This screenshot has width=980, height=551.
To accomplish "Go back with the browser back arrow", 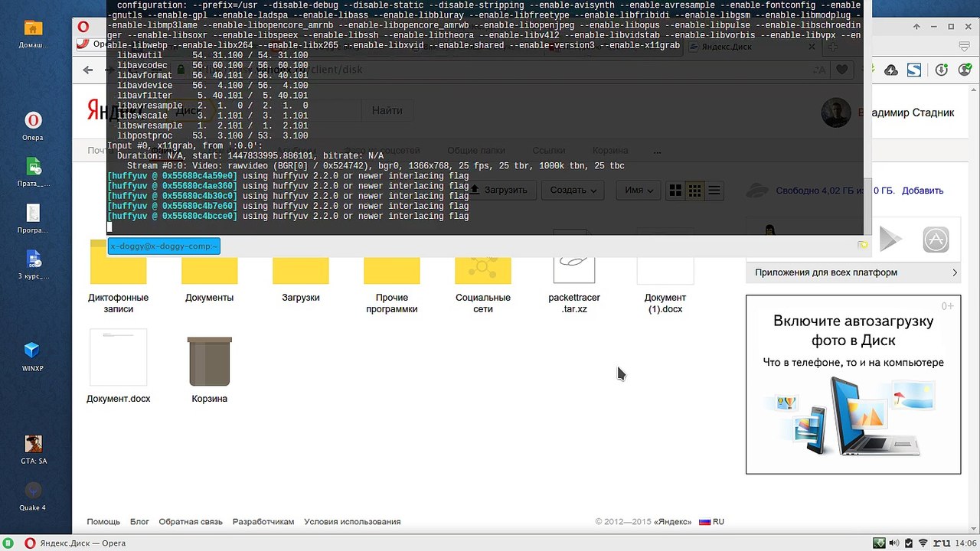I will point(88,70).
